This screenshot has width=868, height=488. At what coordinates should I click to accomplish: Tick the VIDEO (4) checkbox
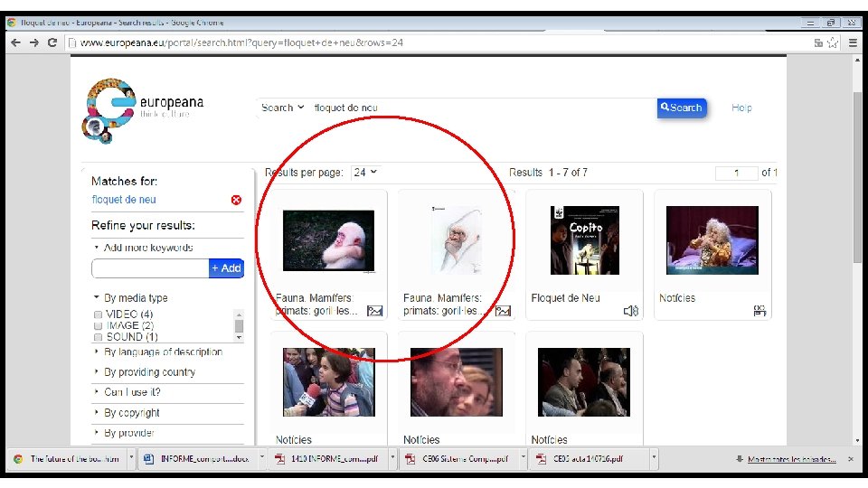click(98, 314)
